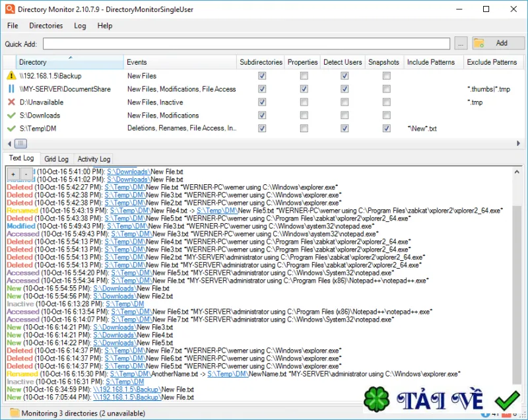Click the Properties column header
Image resolution: width=528 pixels, height=420 pixels.
pyautogui.click(x=302, y=62)
